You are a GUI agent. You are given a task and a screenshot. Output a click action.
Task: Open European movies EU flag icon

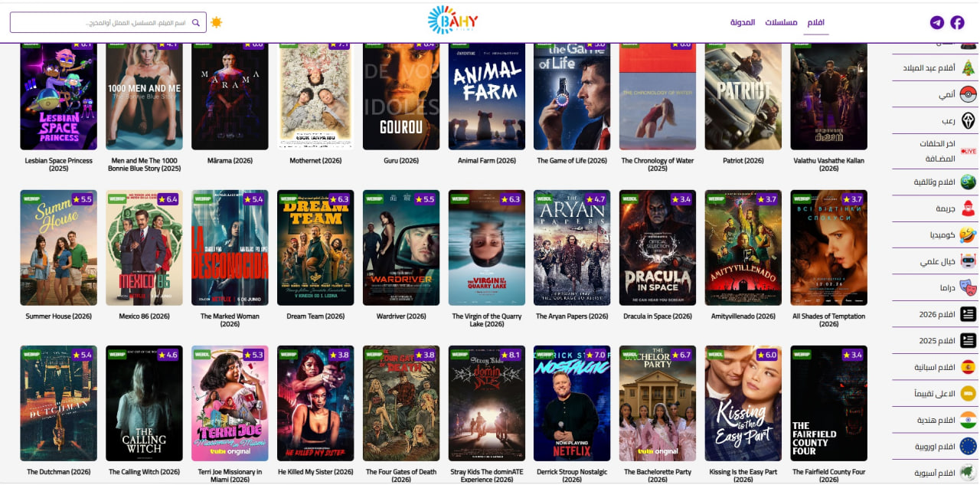969,446
